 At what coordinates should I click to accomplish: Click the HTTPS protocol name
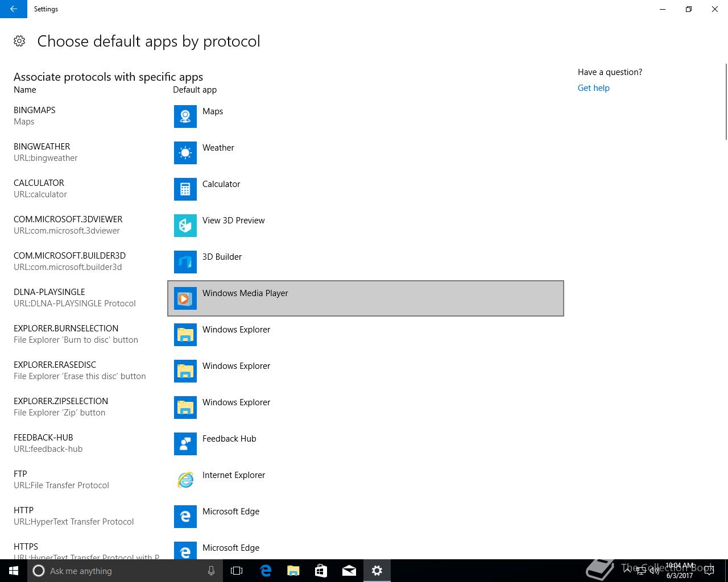coord(26,547)
